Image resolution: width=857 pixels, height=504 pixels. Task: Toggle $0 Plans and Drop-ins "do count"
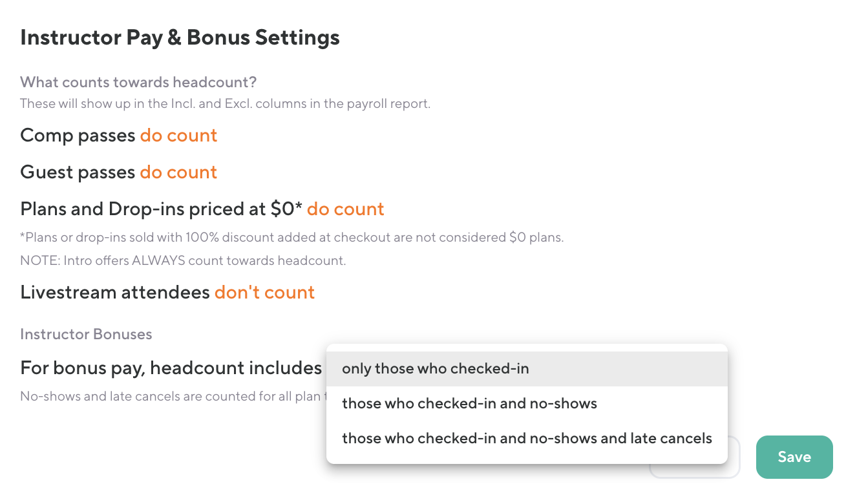click(345, 209)
